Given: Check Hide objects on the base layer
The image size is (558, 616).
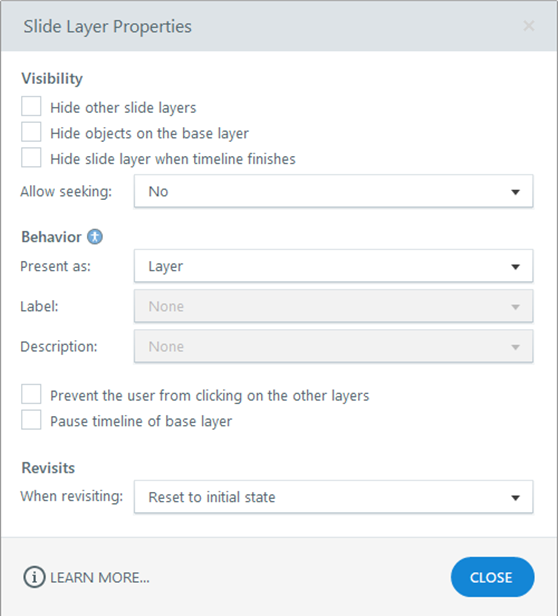Looking at the screenshot, I should point(31,132).
